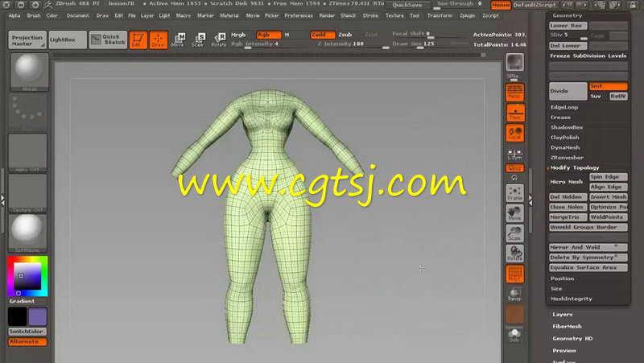
Task: Toggle the Smt smoothing option
Action: (x=609, y=86)
